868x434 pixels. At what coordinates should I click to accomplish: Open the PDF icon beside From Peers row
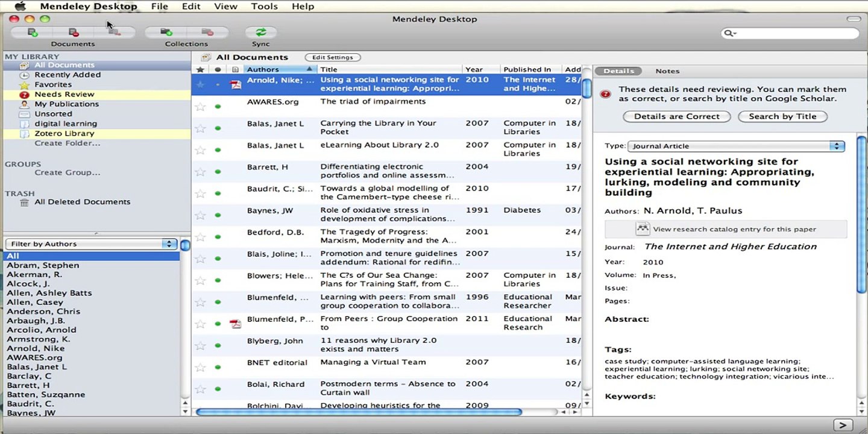pyautogui.click(x=236, y=324)
